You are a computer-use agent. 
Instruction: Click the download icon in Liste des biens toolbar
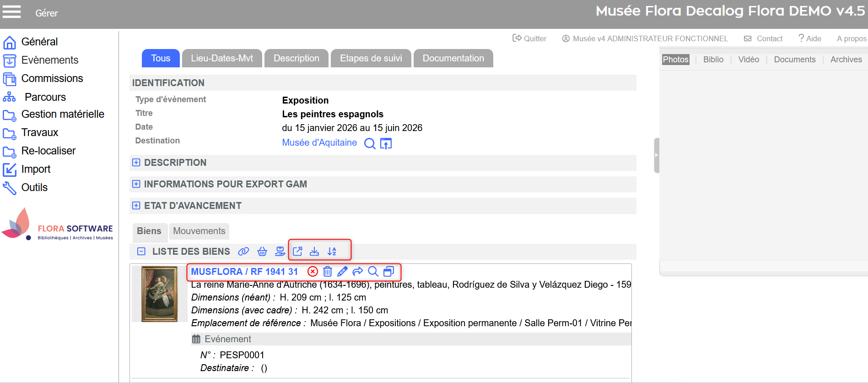(x=314, y=252)
